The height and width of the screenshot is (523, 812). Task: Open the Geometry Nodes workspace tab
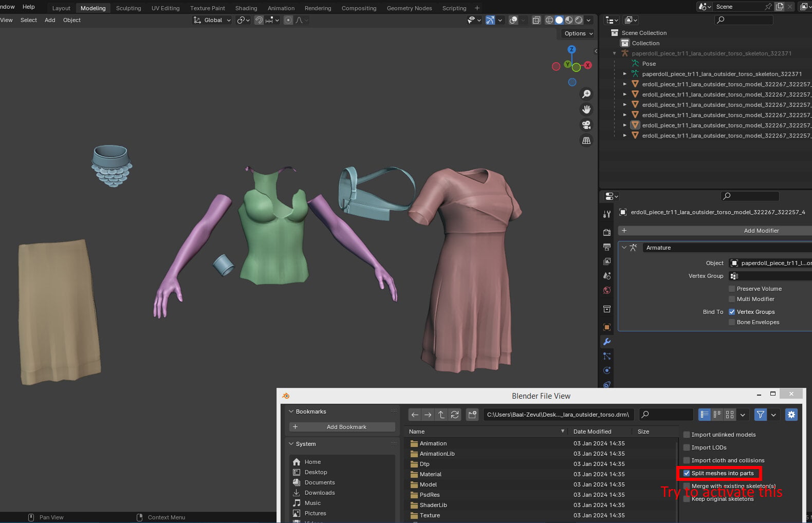point(409,8)
